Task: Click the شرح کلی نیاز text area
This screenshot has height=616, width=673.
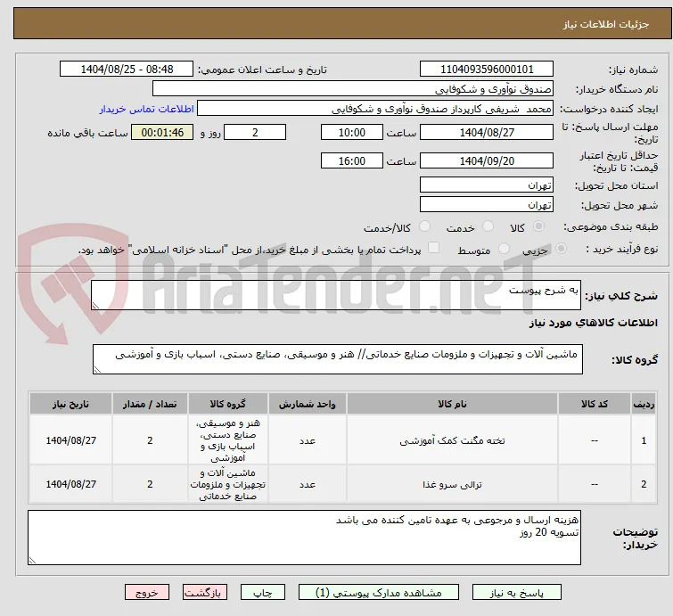Action: pyautogui.click(x=336, y=295)
